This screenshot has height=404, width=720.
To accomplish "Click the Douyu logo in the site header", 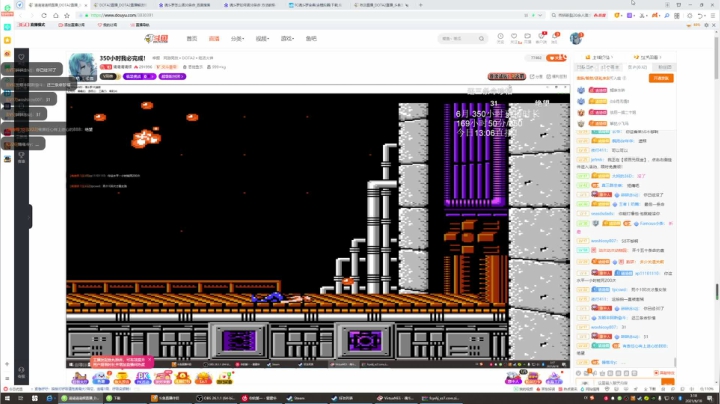I will pyautogui.click(x=157, y=39).
